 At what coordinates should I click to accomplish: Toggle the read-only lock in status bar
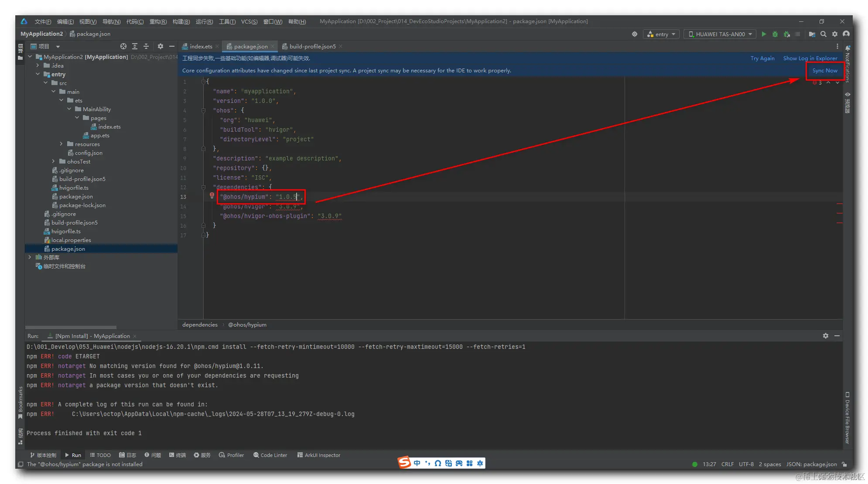845,464
